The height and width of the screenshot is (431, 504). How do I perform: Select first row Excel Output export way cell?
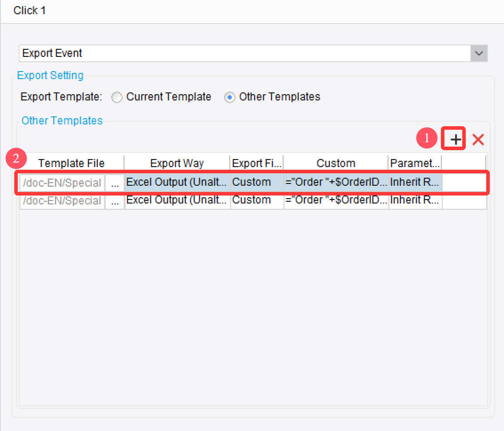(177, 182)
